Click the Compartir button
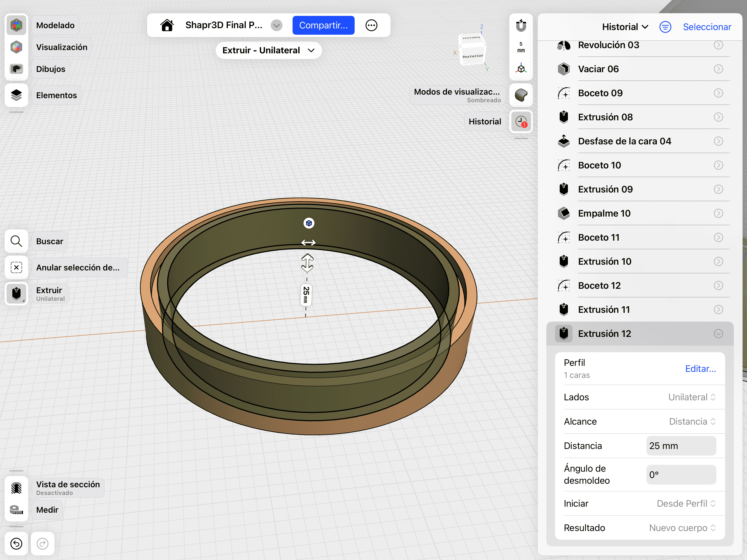Viewport: 747px width, 560px height. coord(323,25)
